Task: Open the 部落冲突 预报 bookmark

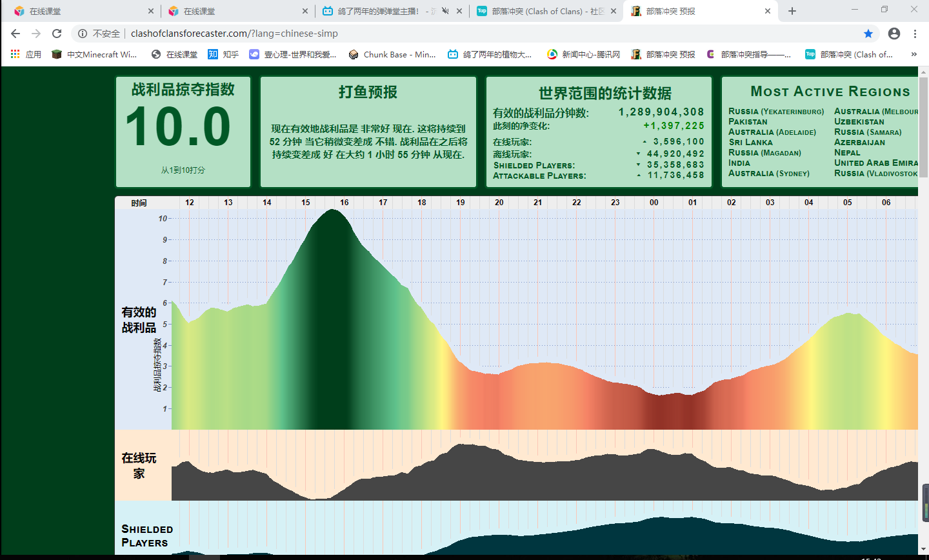Action: [663, 54]
